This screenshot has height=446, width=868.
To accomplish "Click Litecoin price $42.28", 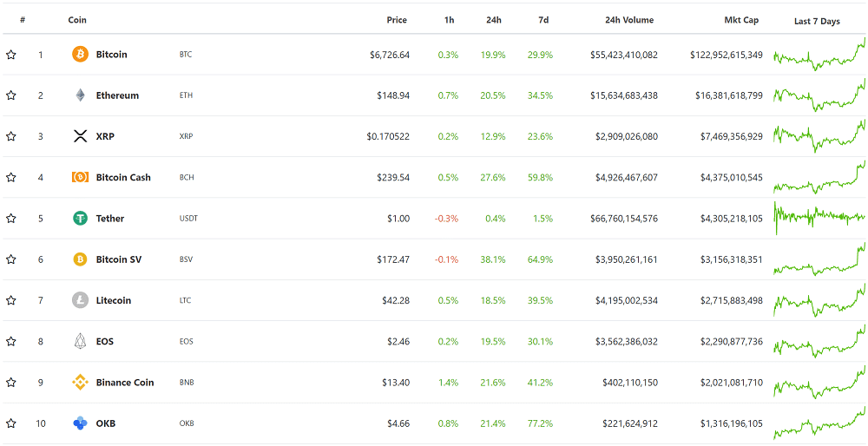I will pos(396,300).
